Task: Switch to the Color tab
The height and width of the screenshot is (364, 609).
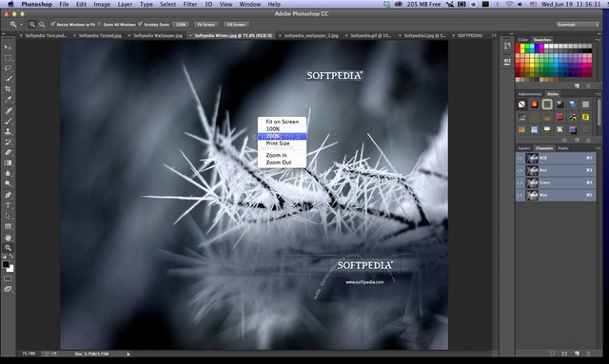Action: [522, 40]
